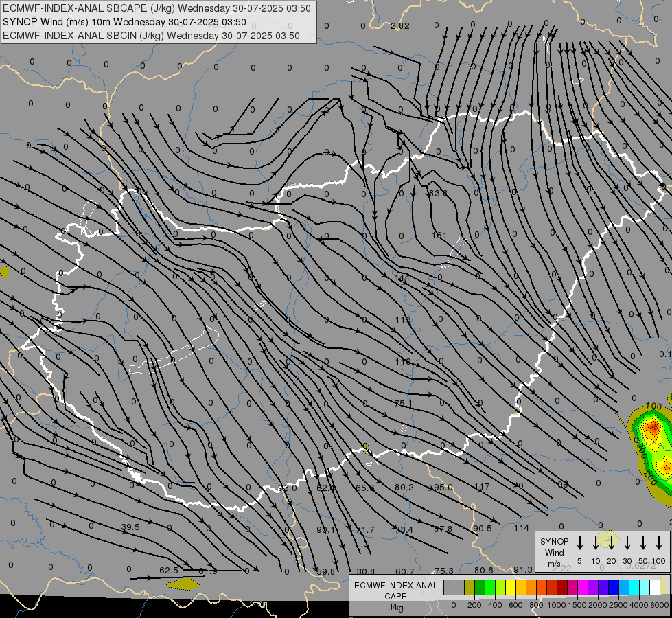This screenshot has height=618, width=672.
Task: Click the contour label 200 near CAPE blob
Action: 650,478
